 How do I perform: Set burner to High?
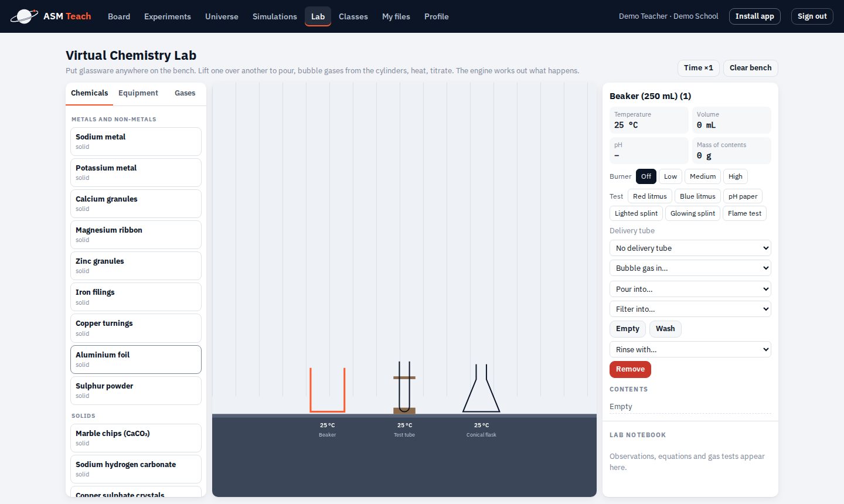(736, 176)
